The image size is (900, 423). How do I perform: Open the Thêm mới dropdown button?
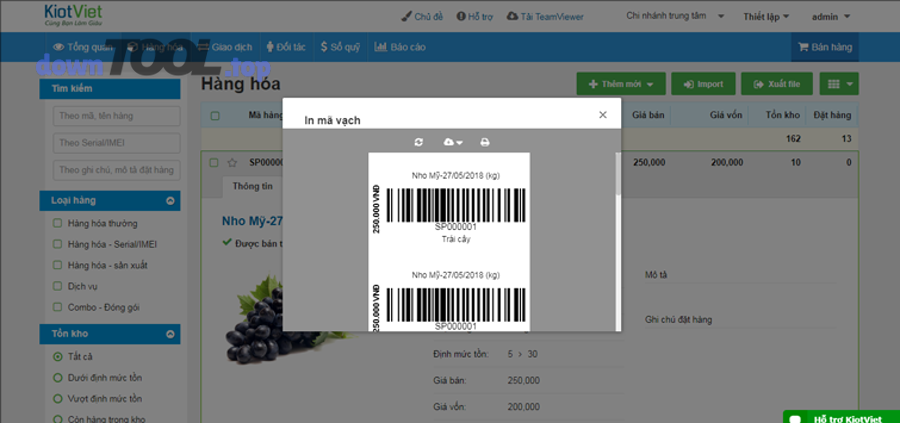[621, 84]
